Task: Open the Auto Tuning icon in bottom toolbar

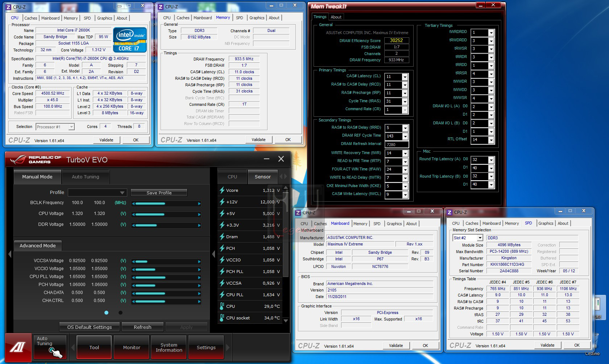Action: (50, 347)
